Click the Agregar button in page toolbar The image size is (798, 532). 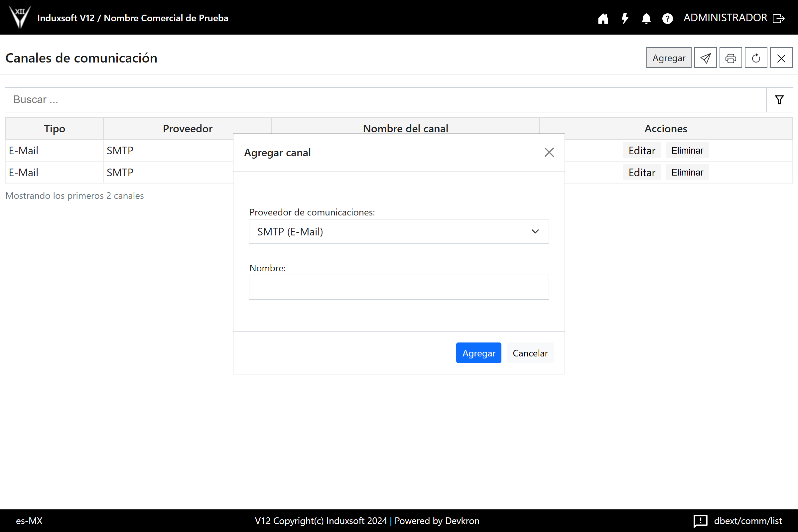click(x=668, y=58)
